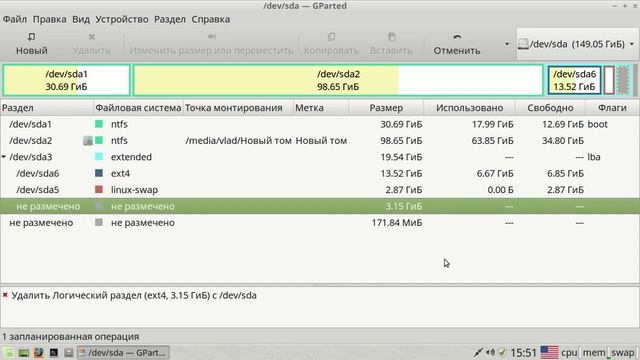Open the Help menu (Справка)
The image size is (640, 360).
pyautogui.click(x=211, y=19)
